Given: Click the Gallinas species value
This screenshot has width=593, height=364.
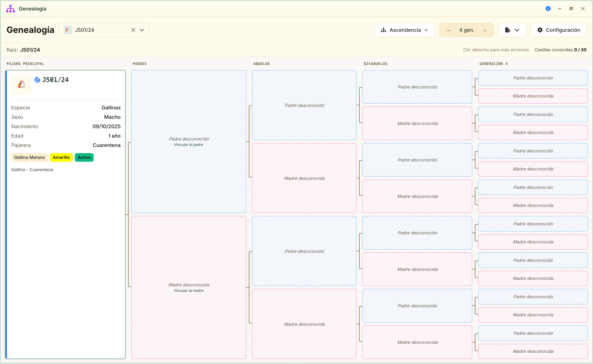Looking at the screenshot, I should point(111,108).
